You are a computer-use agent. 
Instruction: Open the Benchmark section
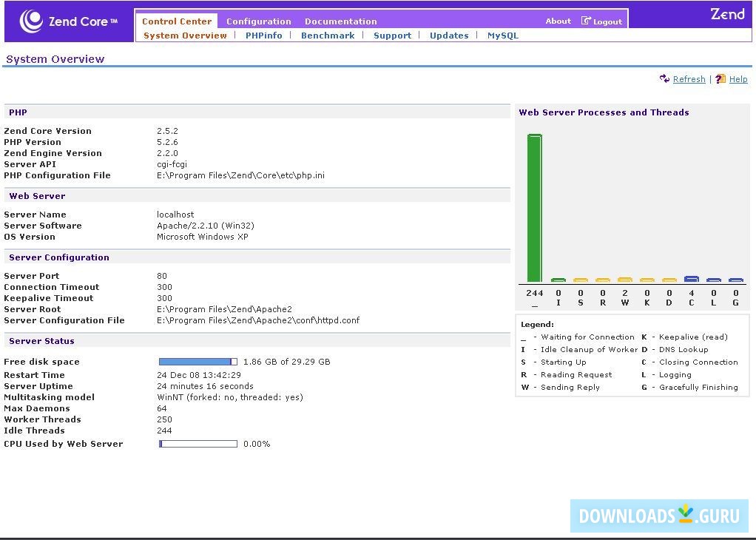point(328,36)
